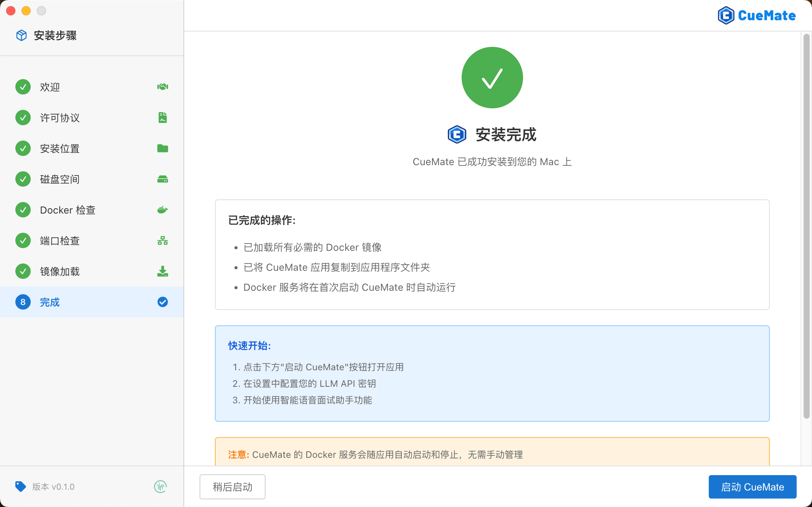Click the disk drive icon beside 磁盘空间
812x507 pixels.
pos(162,179)
